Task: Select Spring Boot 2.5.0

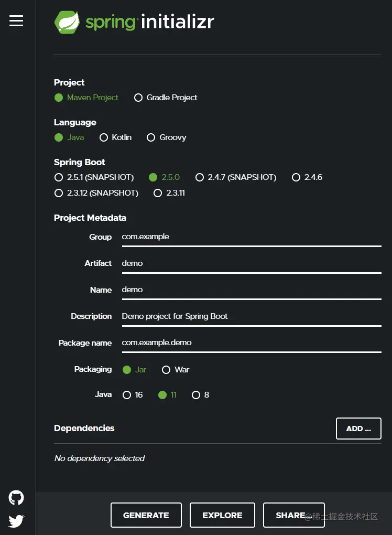Action: [165, 177]
